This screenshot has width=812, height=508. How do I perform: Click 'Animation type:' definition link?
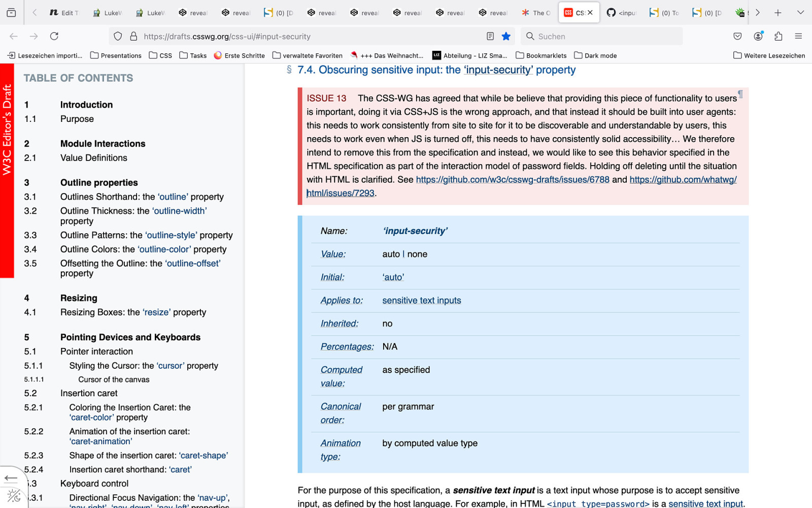tap(341, 450)
